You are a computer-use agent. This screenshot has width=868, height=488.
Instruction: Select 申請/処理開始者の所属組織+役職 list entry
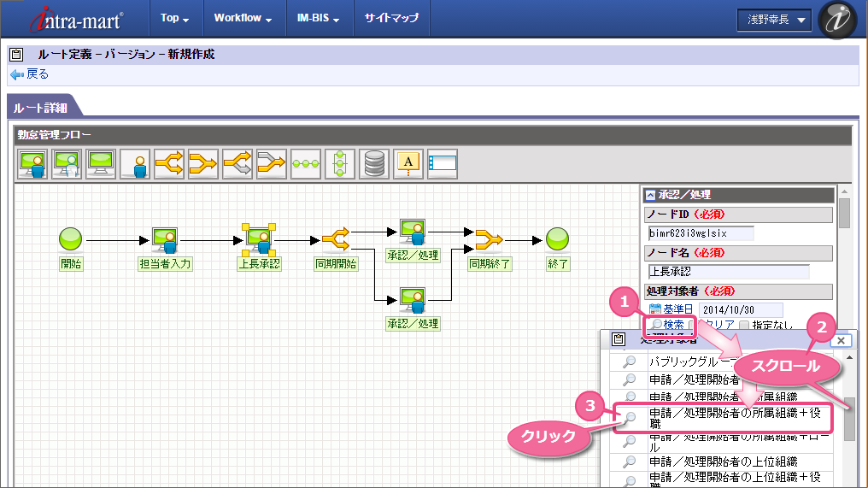click(735, 418)
